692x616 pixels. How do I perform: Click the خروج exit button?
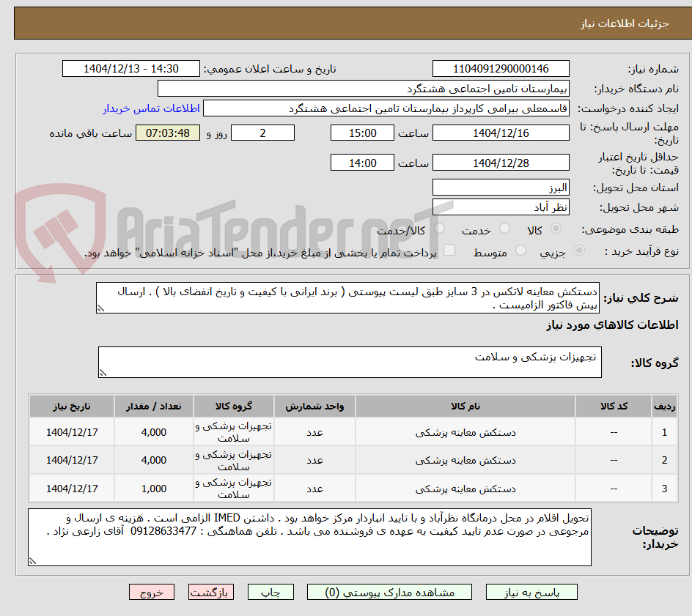152,592
